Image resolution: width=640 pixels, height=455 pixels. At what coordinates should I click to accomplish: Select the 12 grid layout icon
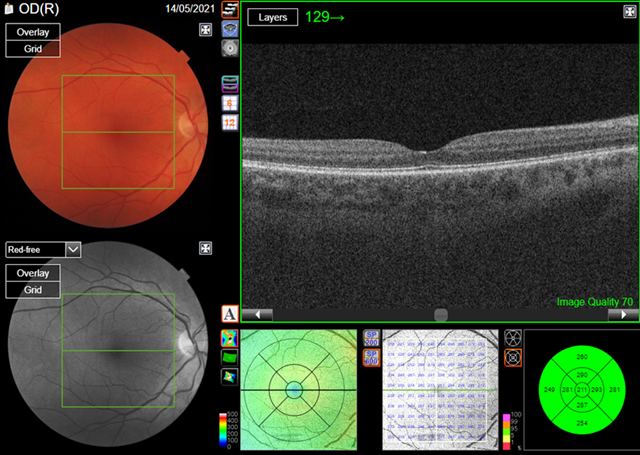[229, 122]
